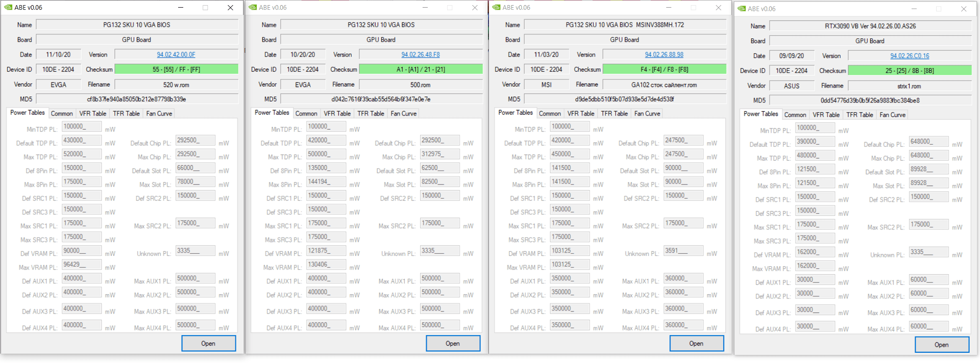Open VFR Table tab in the ASUS strix1.rom window
This screenshot has height=363, width=980.
(x=826, y=115)
